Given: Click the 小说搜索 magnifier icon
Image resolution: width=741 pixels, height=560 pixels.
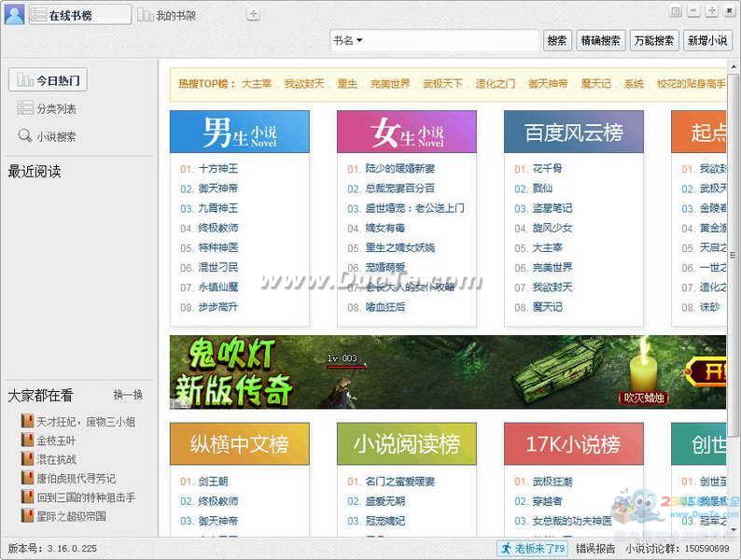Looking at the screenshot, I should (25, 136).
